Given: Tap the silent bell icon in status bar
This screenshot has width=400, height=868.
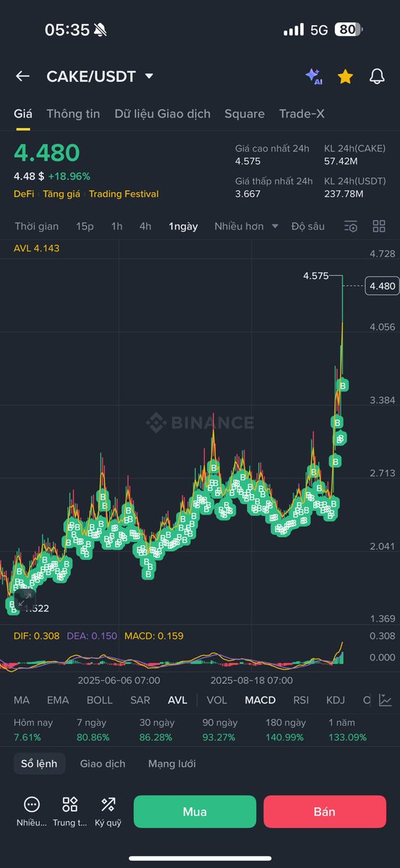Looking at the screenshot, I should (100, 30).
